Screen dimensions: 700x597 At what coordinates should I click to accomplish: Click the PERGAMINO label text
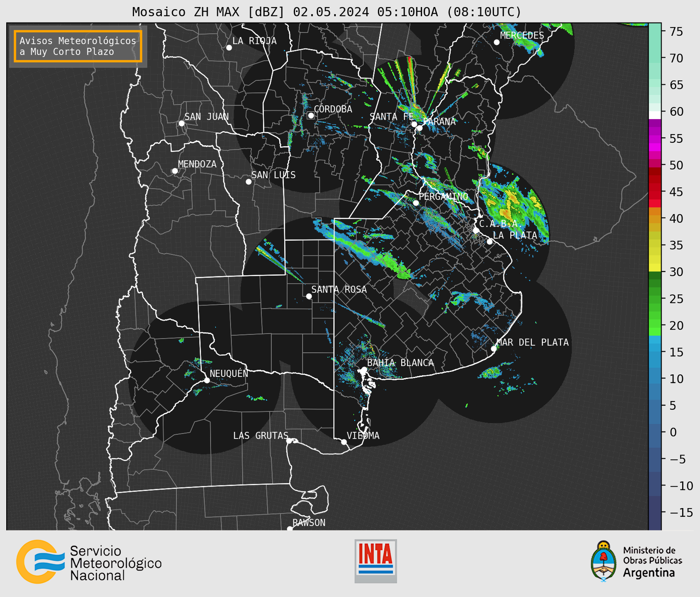tap(444, 196)
